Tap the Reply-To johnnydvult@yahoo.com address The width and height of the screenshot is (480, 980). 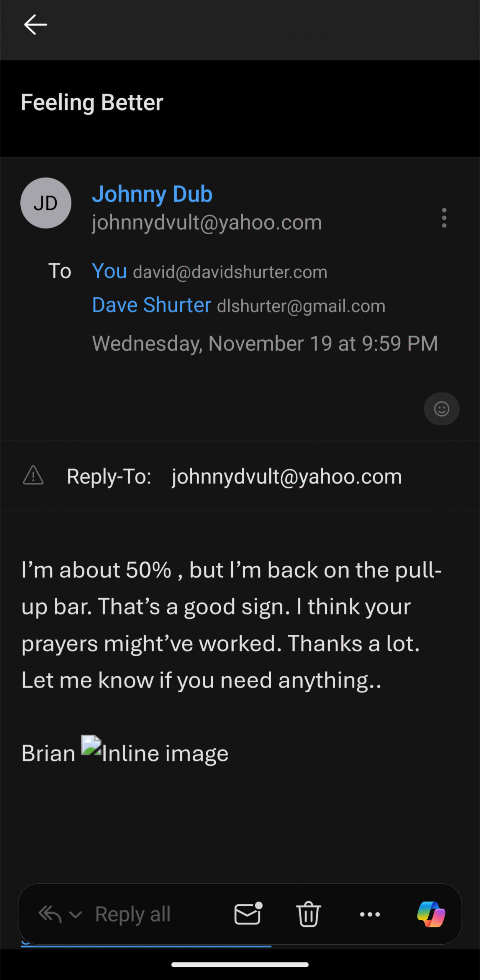[287, 477]
